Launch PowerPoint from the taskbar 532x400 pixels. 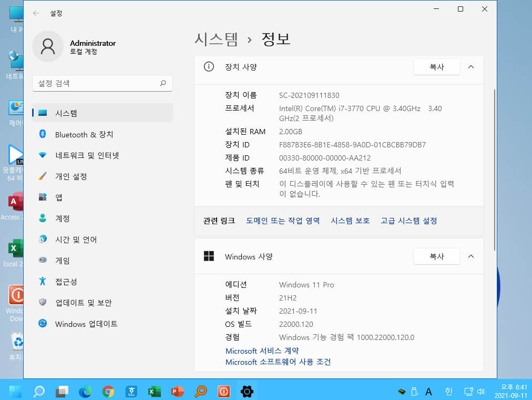point(178,392)
